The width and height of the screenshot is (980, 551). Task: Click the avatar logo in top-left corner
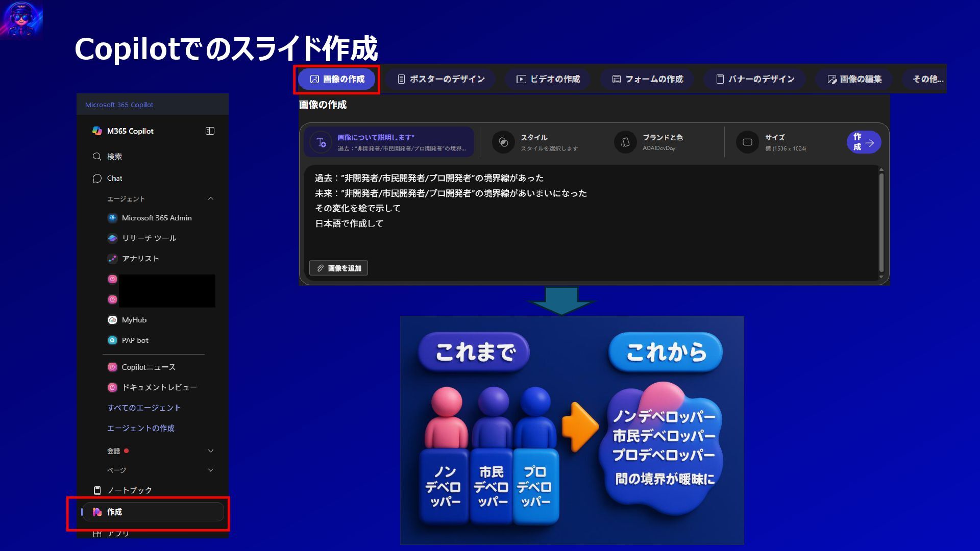[21, 19]
